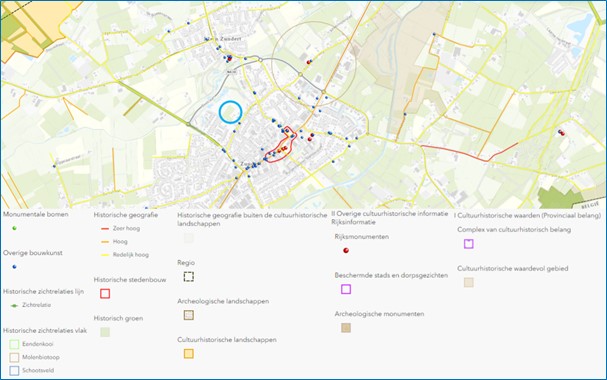Click the 'Overige bouwkunst' legend heading
607x380 pixels.
(33, 253)
